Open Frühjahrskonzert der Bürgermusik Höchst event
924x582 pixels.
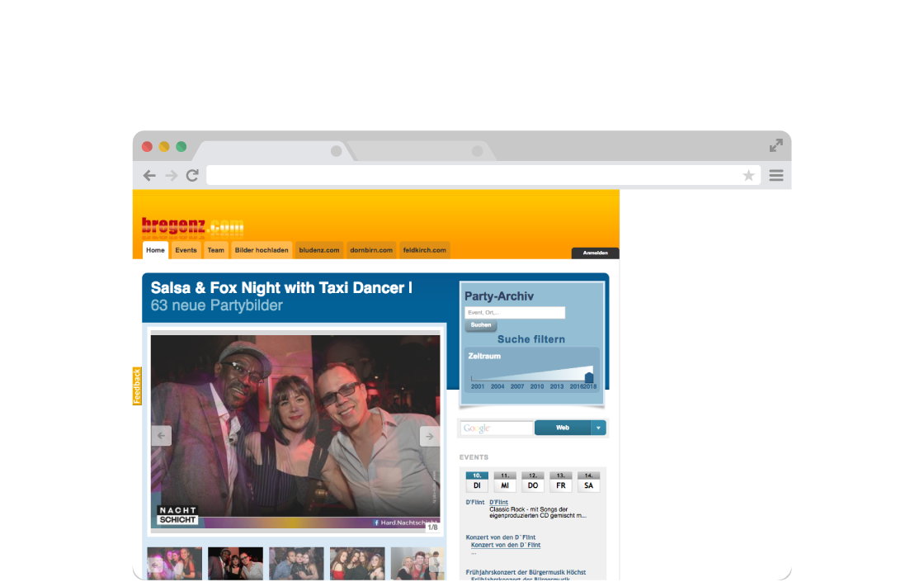pos(526,572)
